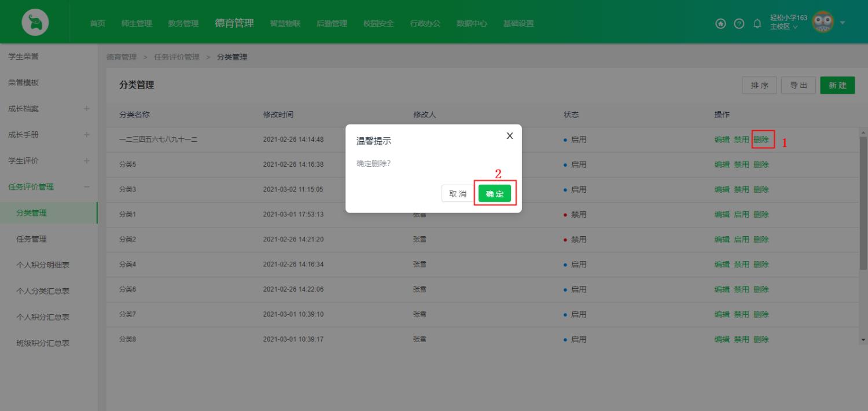Open the help question-mark icon
The image size is (868, 411).
pyautogui.click(x=738, y=24)
